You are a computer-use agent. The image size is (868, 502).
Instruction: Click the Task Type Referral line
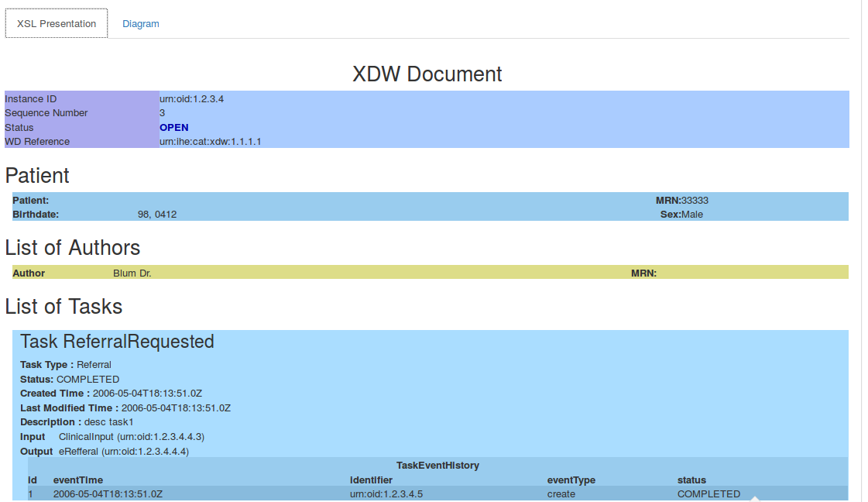coord(66,365)
